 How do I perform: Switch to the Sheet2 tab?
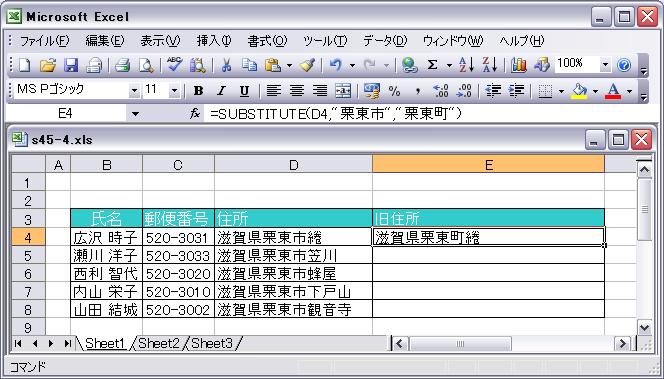[x=159, y=343]
